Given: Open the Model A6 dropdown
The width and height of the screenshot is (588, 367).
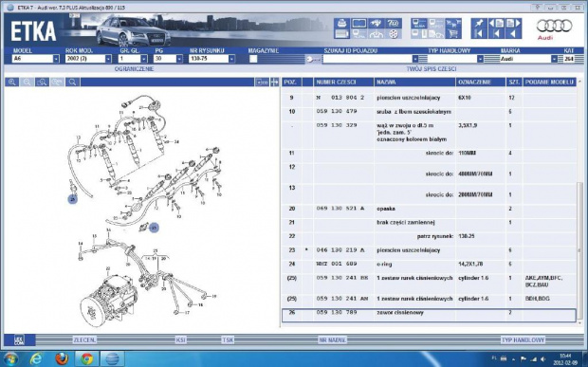Looking at the screenshot, I should pyautogui.click(x=56, y=59).
